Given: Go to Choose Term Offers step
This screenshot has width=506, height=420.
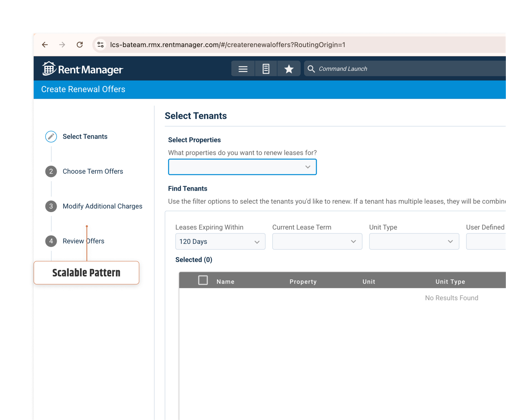Looking at the screenshot, I should point(93,171).
